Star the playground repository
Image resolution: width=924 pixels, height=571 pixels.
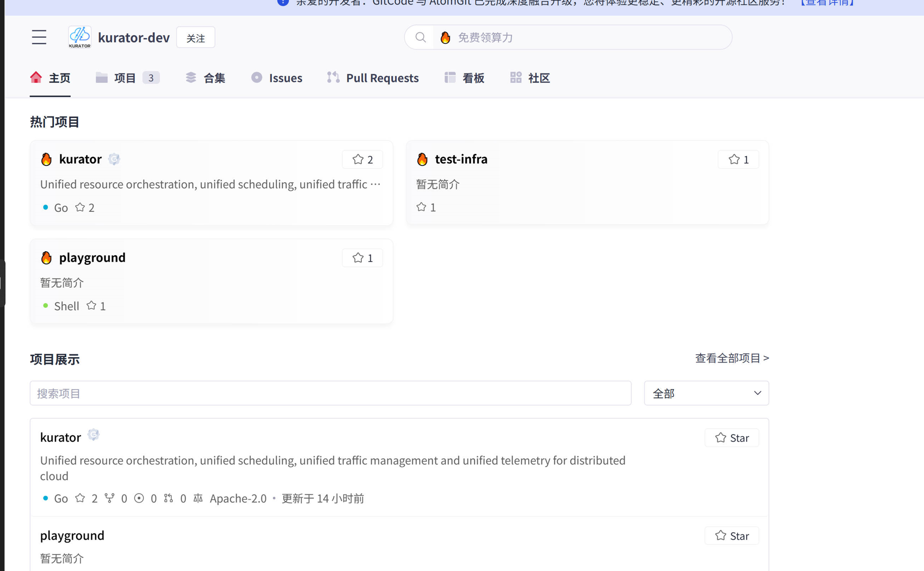731,536
